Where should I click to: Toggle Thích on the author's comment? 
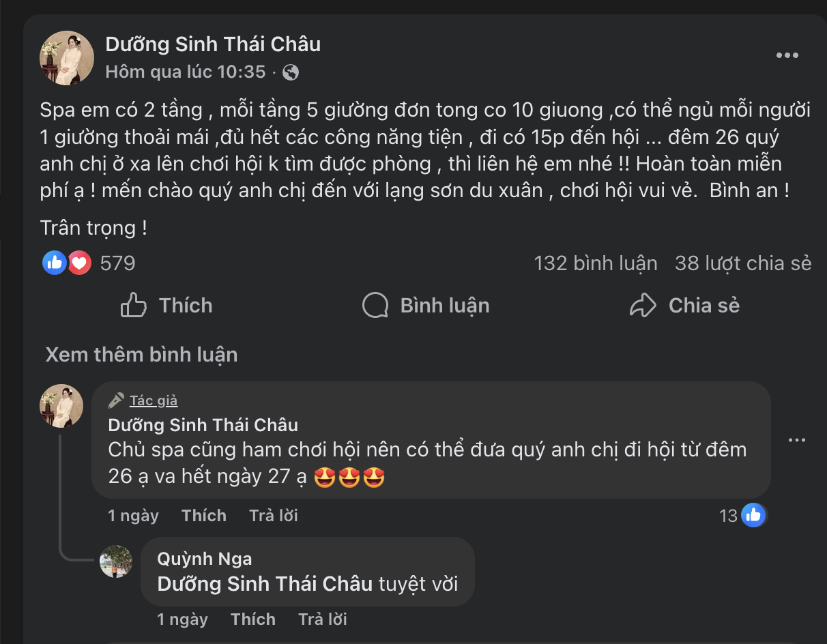(x=203, y=516)
